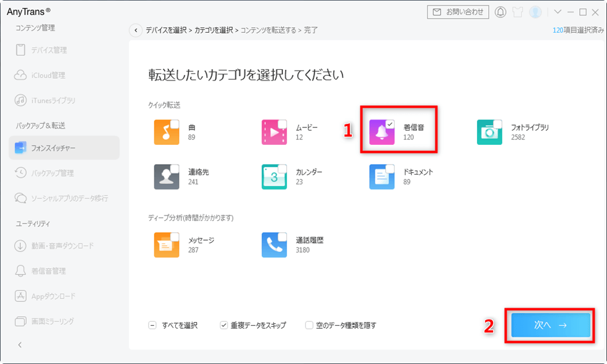The image size is (607, 364).
Task: Click the カテゴリを選択 breadcrumb
Action: [214, 30]
